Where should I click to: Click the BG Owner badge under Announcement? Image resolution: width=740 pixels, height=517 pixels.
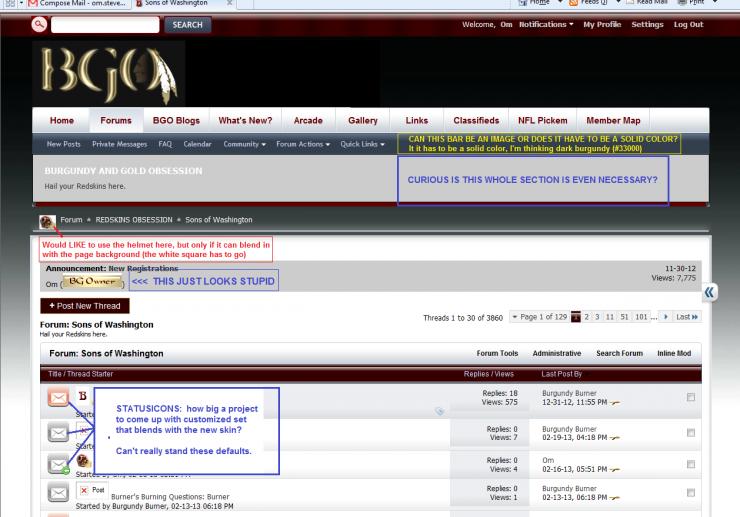[92, 282]
